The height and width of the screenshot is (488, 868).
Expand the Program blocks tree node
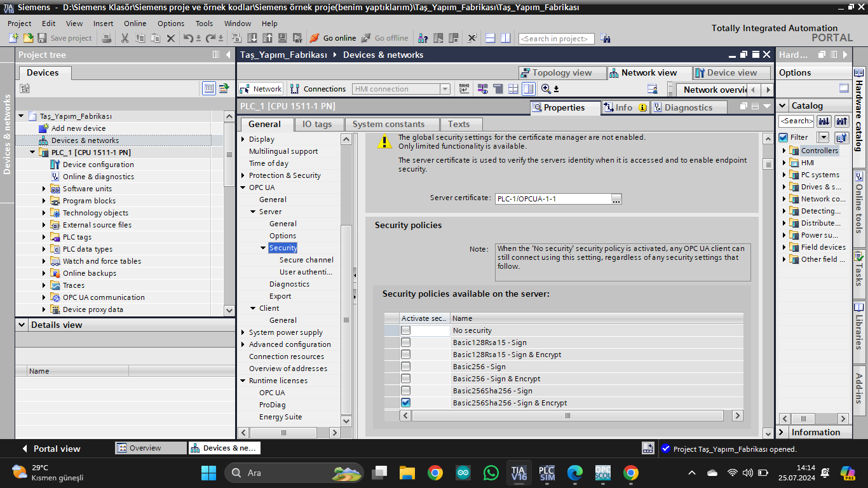[44, 201]
